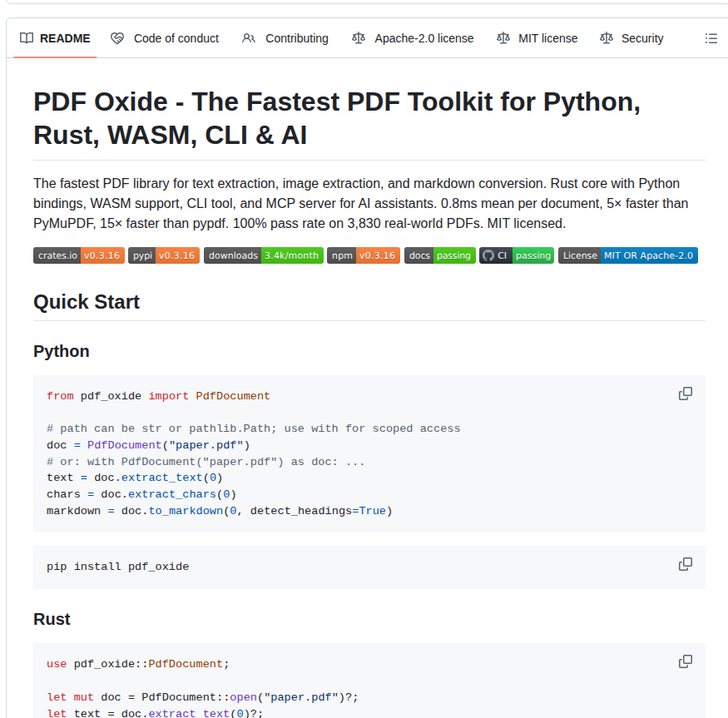The width and height of the screenshot is (728, 718).
Task: Click the Apache-2.0 license scale icon
Action: click(358, 38)
